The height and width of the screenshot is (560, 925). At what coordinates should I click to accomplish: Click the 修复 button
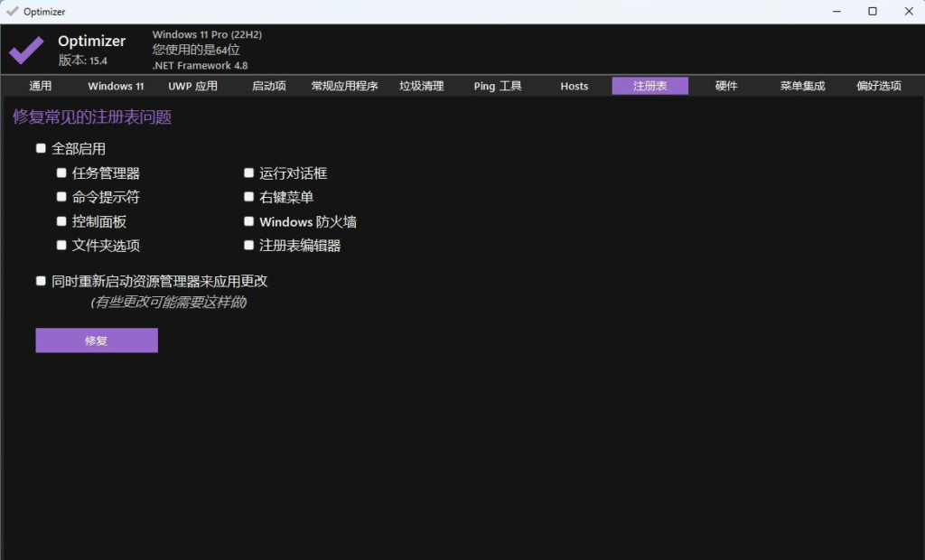(96, 340)
